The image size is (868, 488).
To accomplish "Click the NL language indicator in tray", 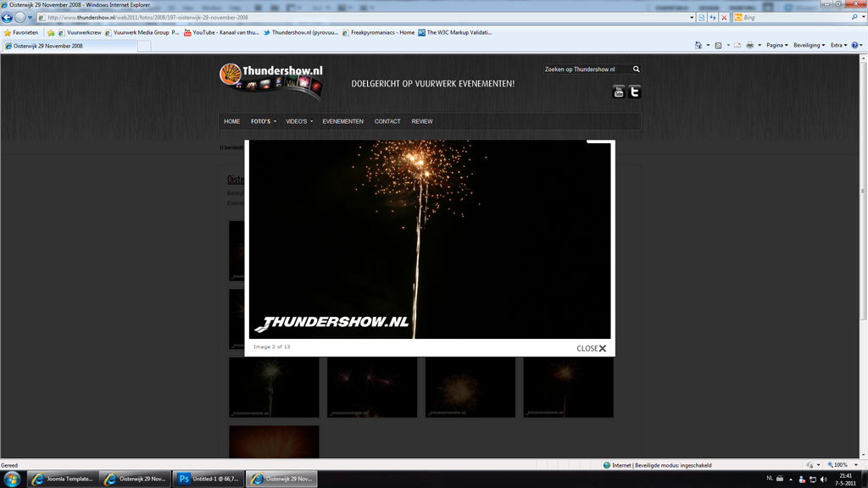I will tap(770, 479).
